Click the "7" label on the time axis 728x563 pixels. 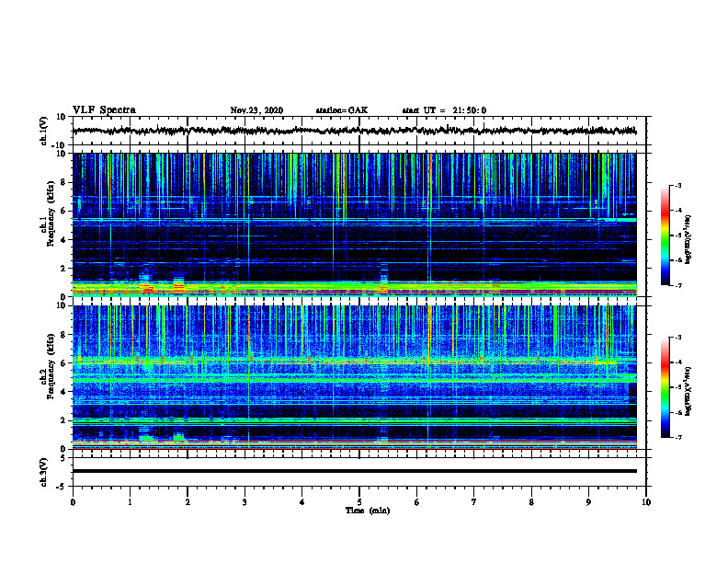coord(474,502)
